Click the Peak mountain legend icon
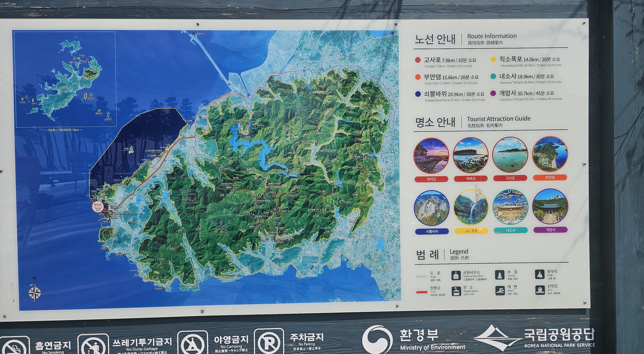The image size is (644, 354). click(x=540, y=274)
